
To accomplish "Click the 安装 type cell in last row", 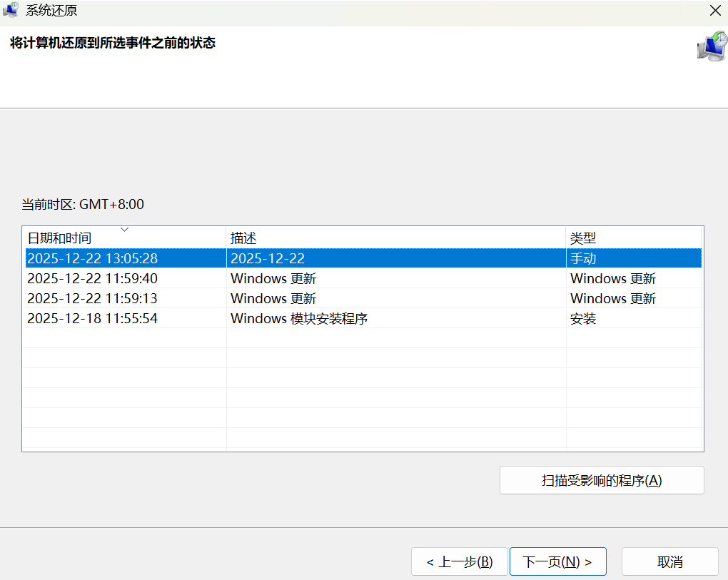I will click(582, 318).
